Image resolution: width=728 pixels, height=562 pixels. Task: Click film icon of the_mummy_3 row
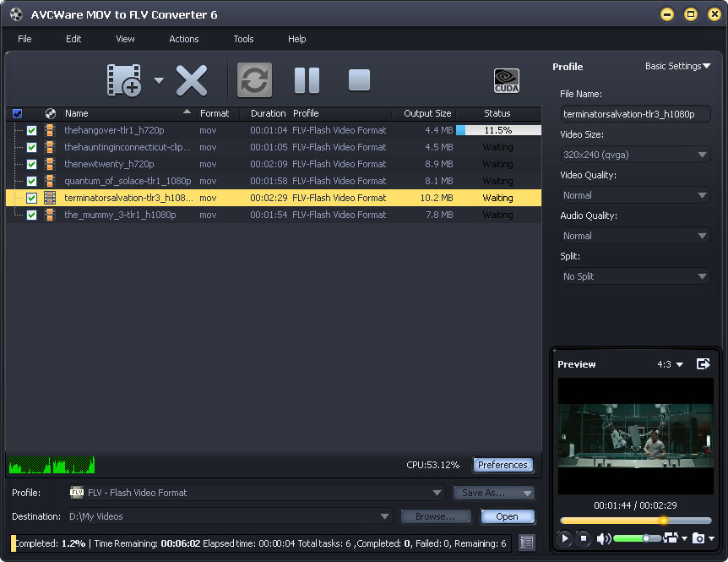click(50, 215)
